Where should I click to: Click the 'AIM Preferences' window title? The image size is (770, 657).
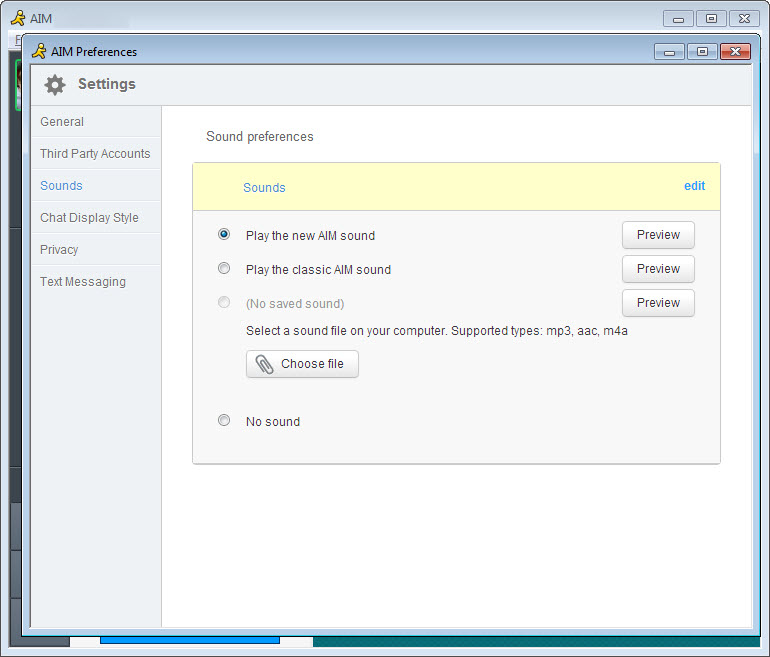94,52
